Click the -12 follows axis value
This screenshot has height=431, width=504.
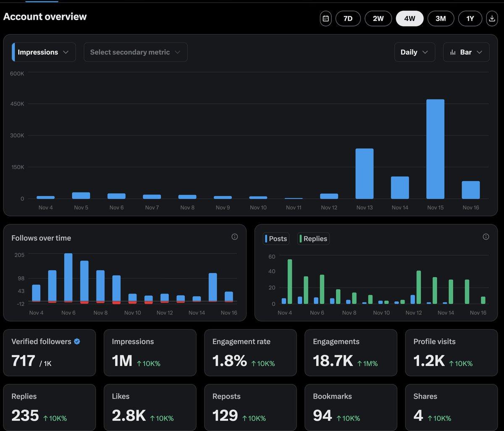click(20, 304)
